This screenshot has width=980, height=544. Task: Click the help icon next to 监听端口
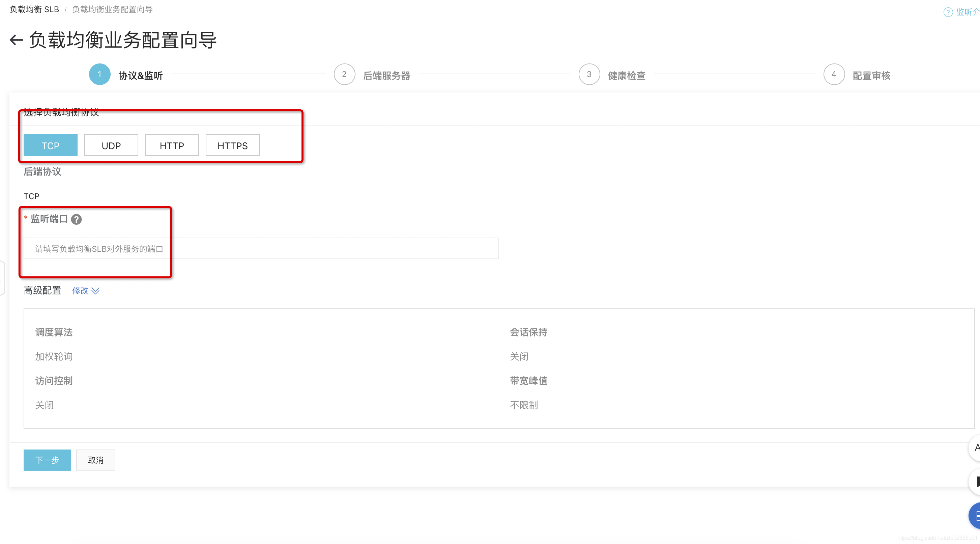(76, 219)
